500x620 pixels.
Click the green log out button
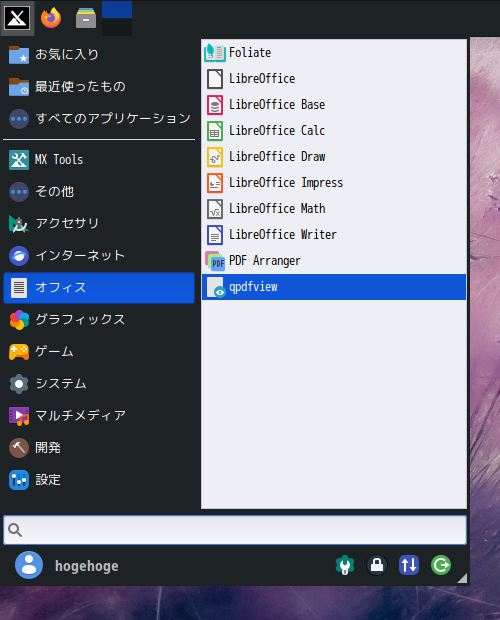tap(441, 565)
